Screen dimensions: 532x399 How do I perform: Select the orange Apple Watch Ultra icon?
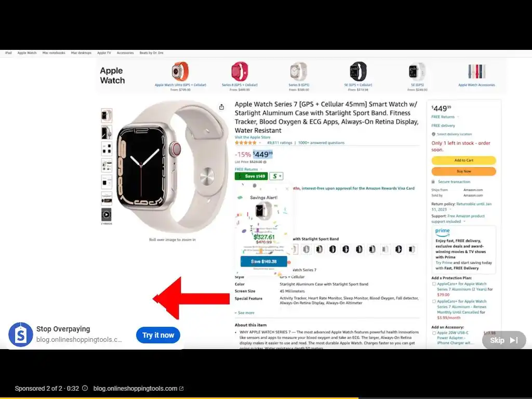180,72
